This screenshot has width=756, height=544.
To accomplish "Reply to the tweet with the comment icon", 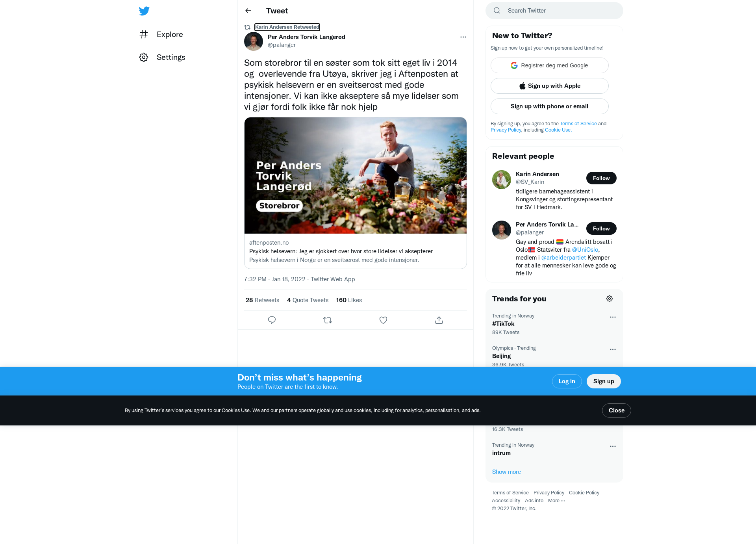I will tap(272, 320).
